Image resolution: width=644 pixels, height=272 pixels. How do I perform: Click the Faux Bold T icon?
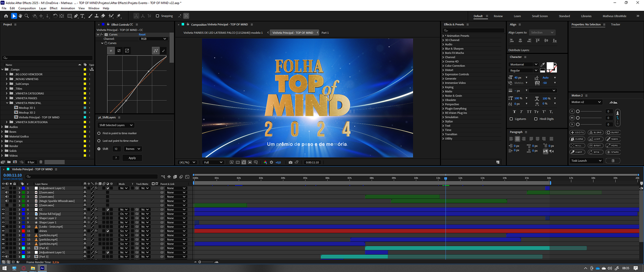tap(515, 112)
